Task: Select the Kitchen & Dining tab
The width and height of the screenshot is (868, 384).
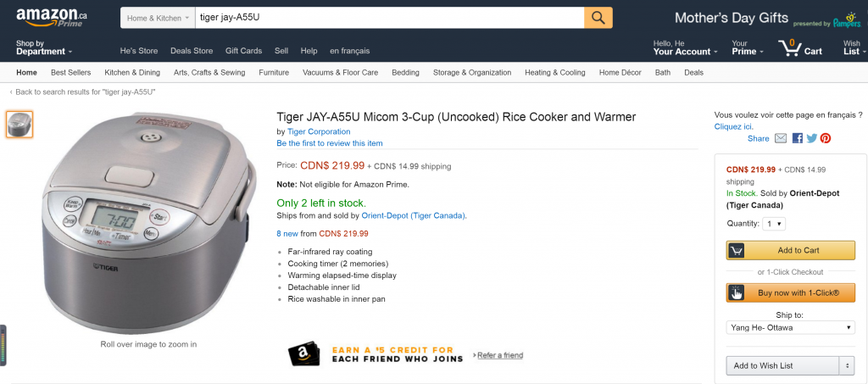Action: (132, 73)
